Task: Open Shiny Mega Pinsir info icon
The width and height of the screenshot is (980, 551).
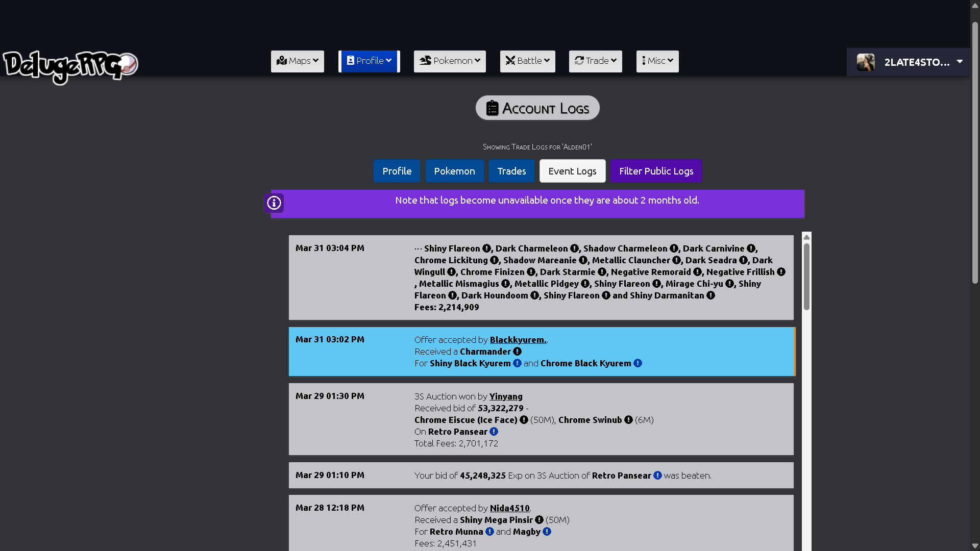Action: [539, 520]
